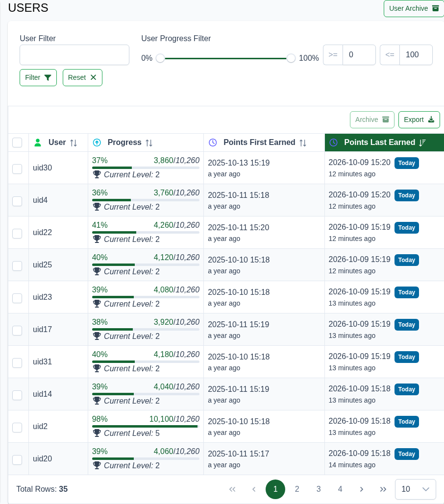Sort by Points First Earned arrows icon

[303, 143]
